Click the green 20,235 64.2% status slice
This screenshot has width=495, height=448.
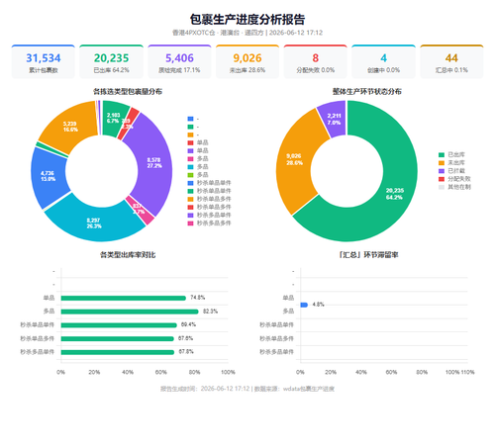click(394, 194)
